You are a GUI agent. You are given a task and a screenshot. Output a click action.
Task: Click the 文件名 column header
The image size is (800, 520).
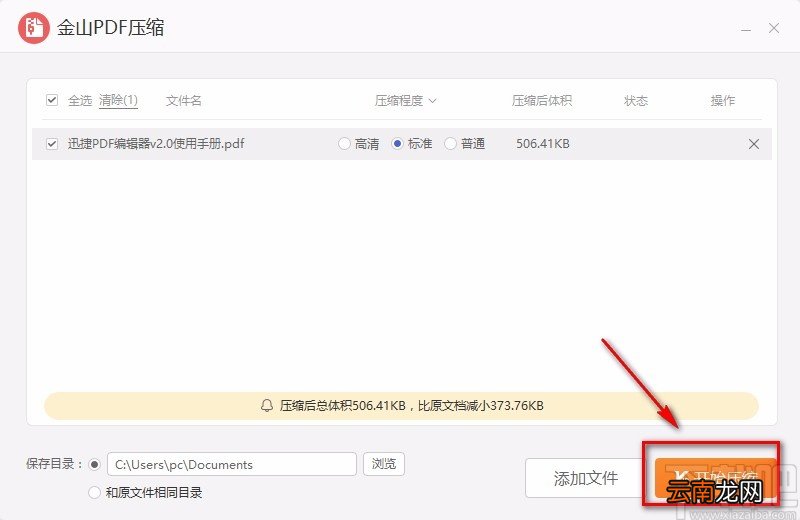184,101
